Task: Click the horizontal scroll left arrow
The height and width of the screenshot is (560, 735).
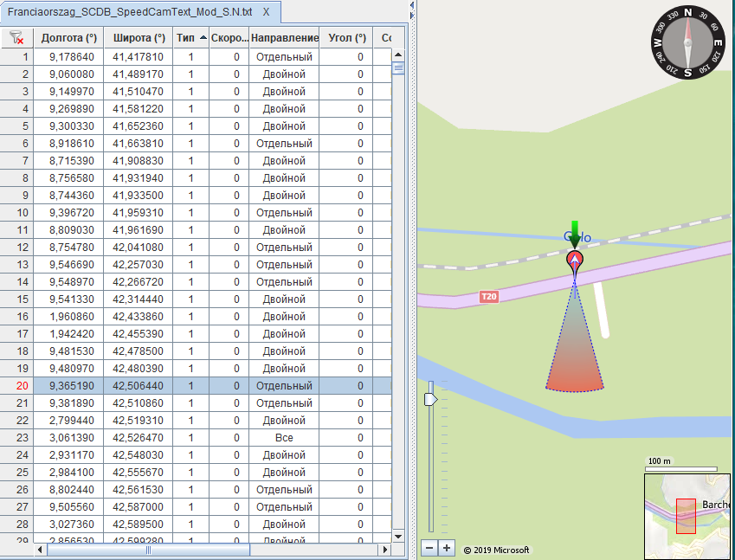Action: (40, 550)
